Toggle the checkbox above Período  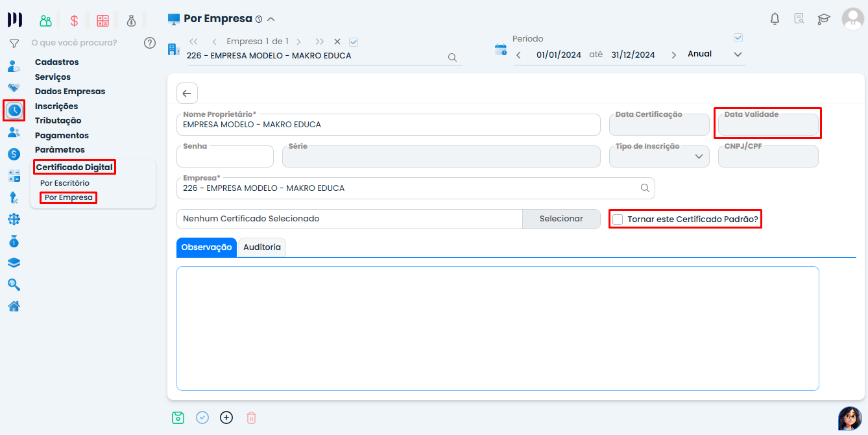click(738, 38)
